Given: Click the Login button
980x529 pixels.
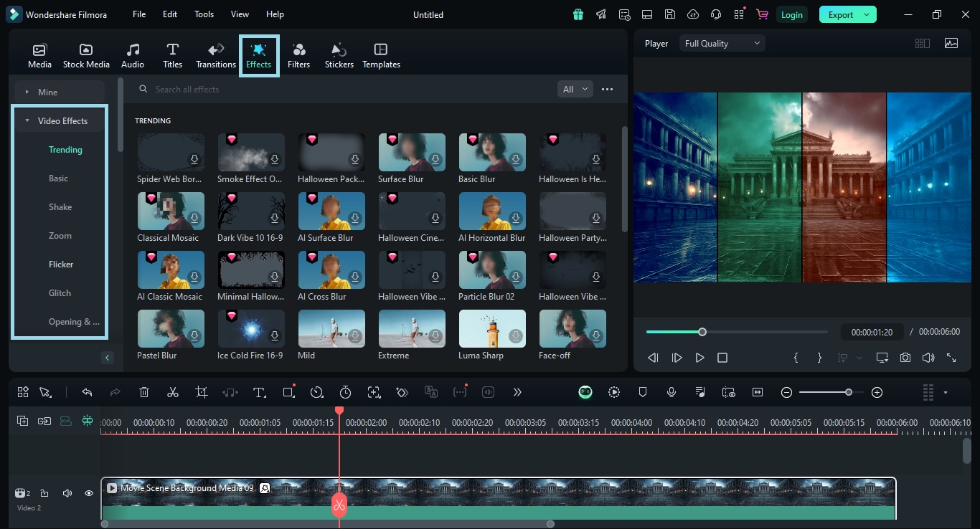Looking at the screenshot, I should [792, 14].
